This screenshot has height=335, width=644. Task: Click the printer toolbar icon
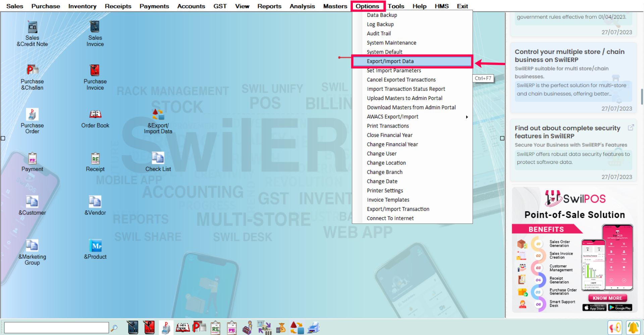point(313,327)
